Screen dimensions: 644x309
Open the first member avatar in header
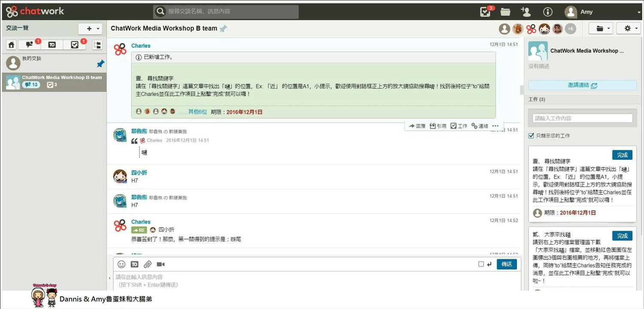(x=504, y=29)
